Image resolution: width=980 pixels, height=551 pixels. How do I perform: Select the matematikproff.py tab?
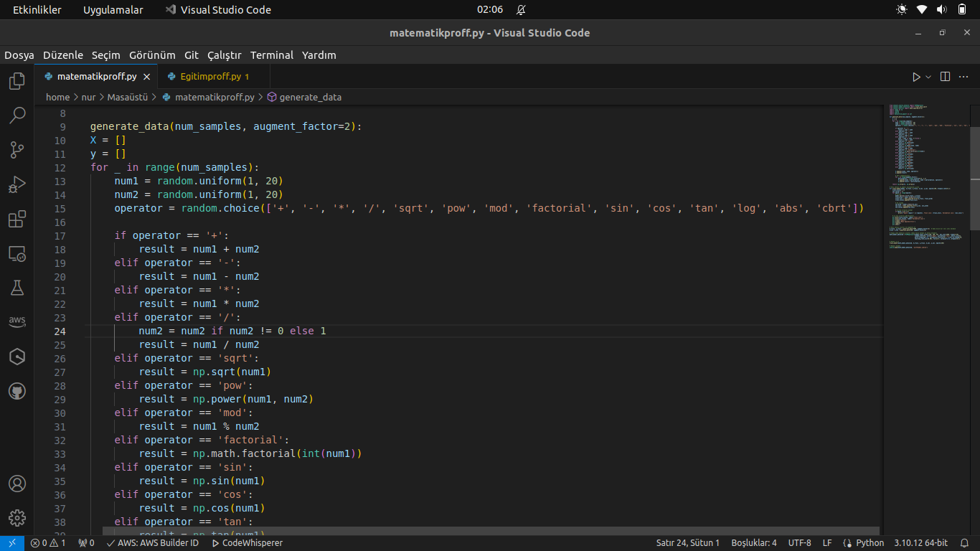coord(96,77)
